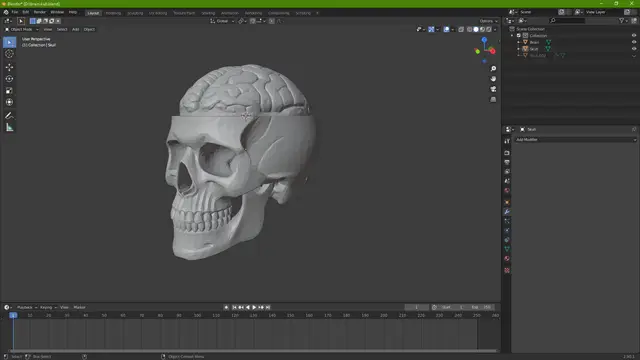This screenshot has height=360, width=640.
Task: Open the Material properties tab
Action: 507,258
